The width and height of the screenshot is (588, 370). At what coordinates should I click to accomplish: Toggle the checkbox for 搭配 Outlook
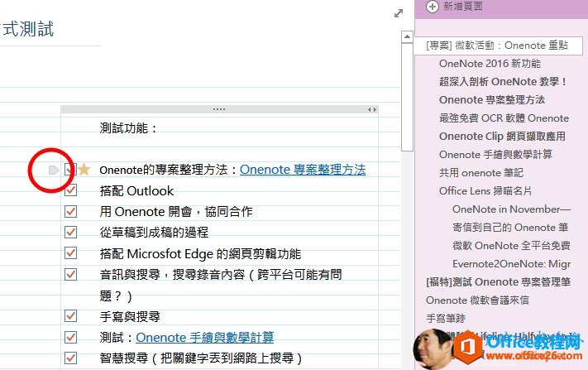click(70, 190)
